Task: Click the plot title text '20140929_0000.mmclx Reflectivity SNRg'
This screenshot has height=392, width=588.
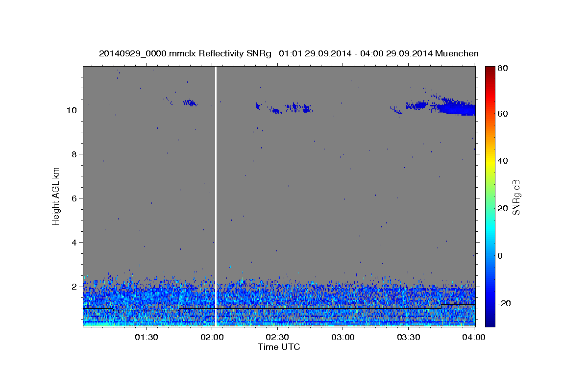Action: click(185, 53)
